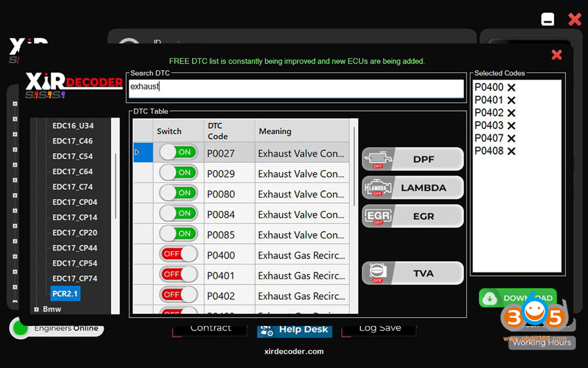Image resolution: width=588 pixels, height=368 pixels.
Task: Remove P0402 from Selected Codes
Action: coord(511,113)
